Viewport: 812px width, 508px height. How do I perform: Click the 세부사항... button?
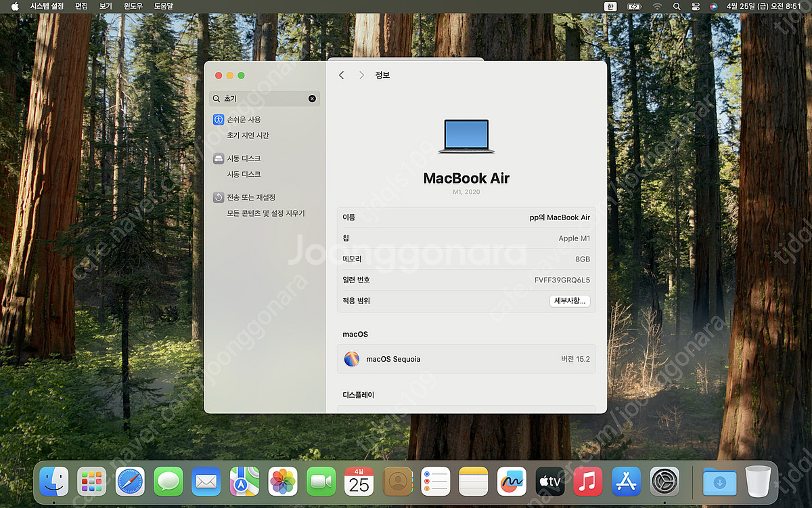tap(570, 301)
